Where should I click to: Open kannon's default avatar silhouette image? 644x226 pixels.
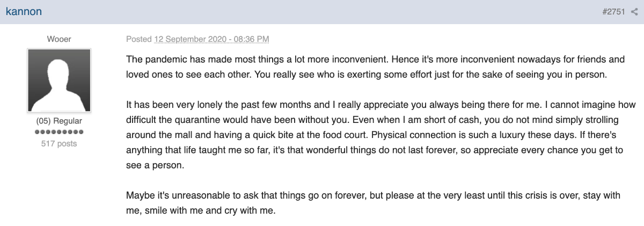(59, 80)
